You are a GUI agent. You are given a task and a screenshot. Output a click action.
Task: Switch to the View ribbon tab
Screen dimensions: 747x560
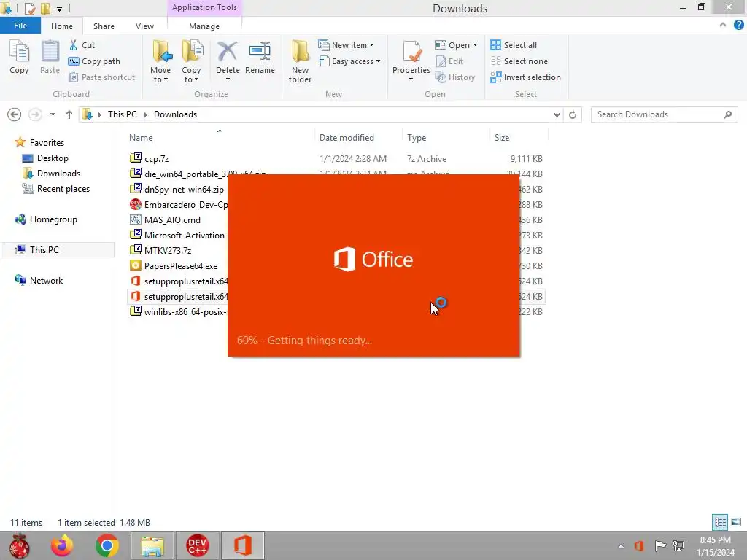pos(145,26)
